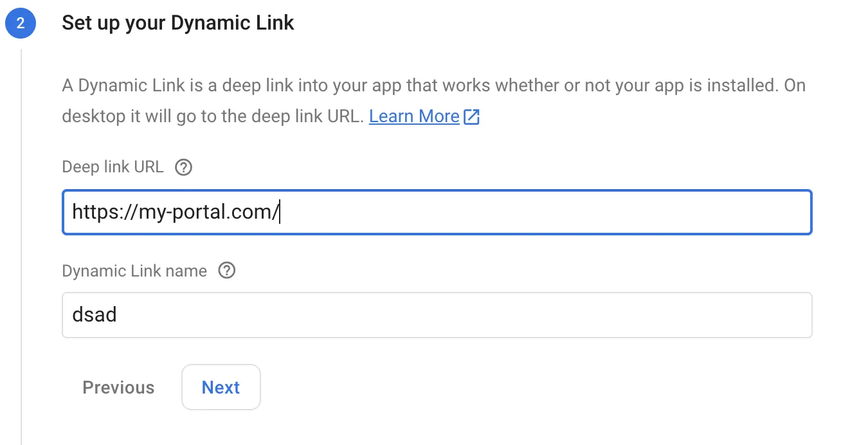Show help for Dynamic Link name

point(227,271)
